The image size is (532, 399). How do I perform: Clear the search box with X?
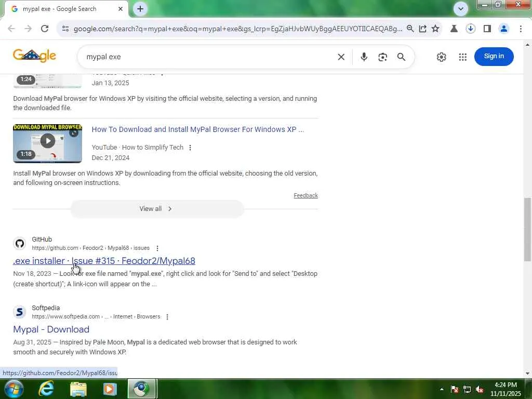click(x=341, y=57)
